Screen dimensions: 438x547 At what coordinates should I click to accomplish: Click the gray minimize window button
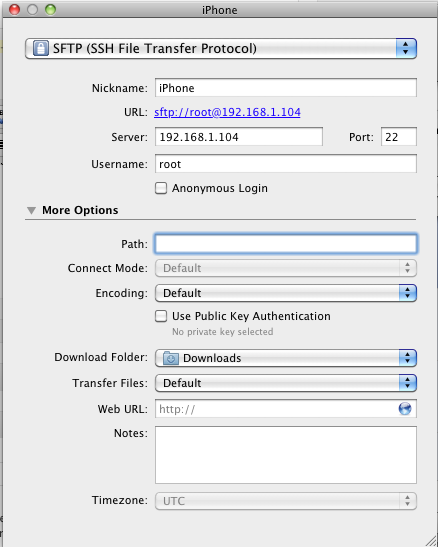click(x=32, y=9)
